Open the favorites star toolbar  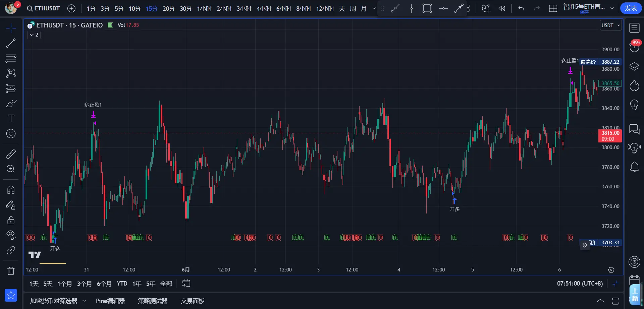pyautogui.click(x=11, y=295)
